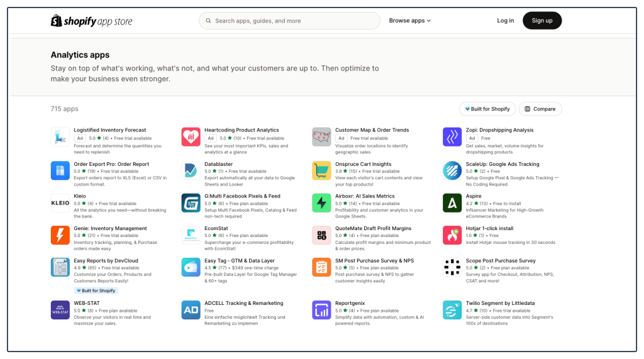Open the G:Multi Facebook Pixels & Feed icon
This screenshot has width=644, height=359.
tap(191, 203)
